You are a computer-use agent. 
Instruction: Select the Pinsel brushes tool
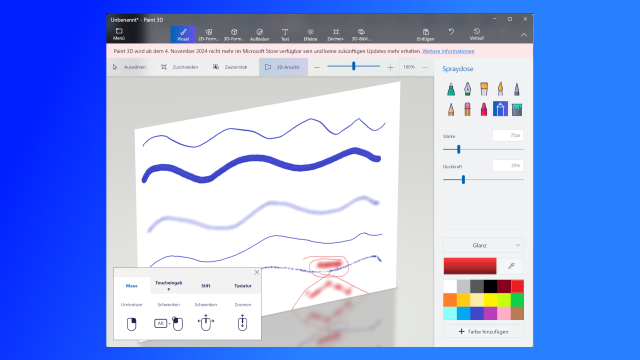click(183, 34)
